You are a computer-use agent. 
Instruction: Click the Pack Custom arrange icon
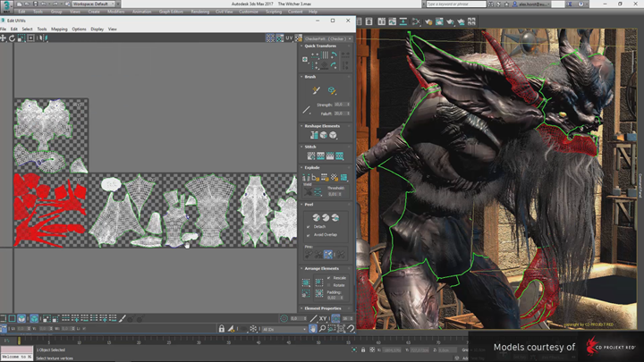306,282
